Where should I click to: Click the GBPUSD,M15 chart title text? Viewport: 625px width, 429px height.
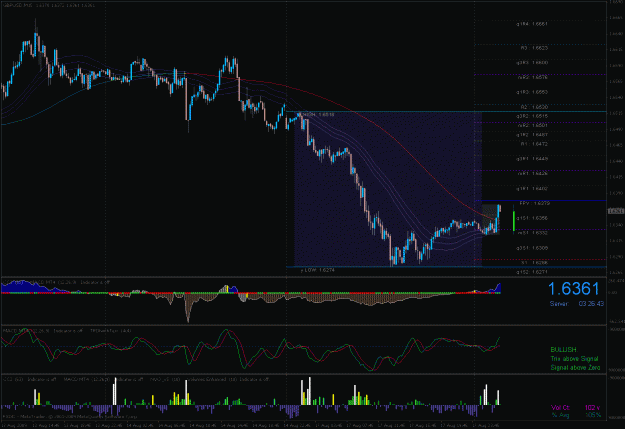(49, 6)
